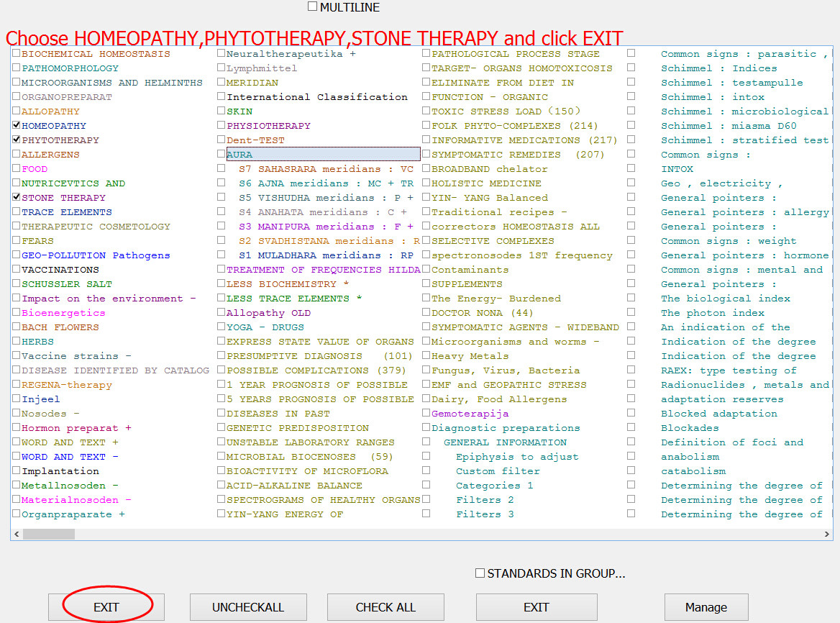
Task: Check the DOCTOR NONA (44) checkbox
Action: pos(426,313)
